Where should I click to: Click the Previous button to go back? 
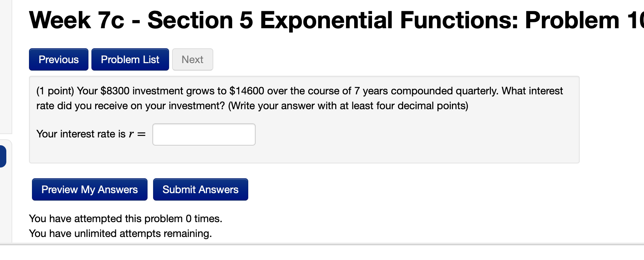58,59
